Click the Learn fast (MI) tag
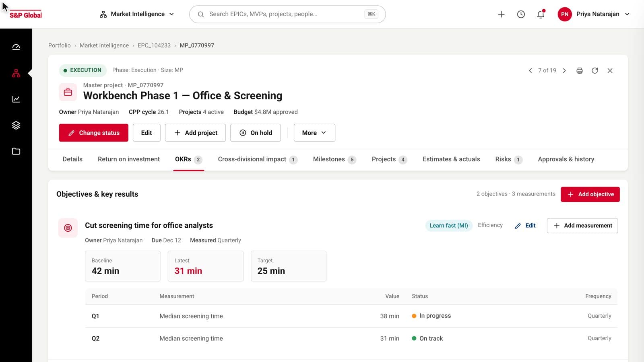 coord(449,226)
